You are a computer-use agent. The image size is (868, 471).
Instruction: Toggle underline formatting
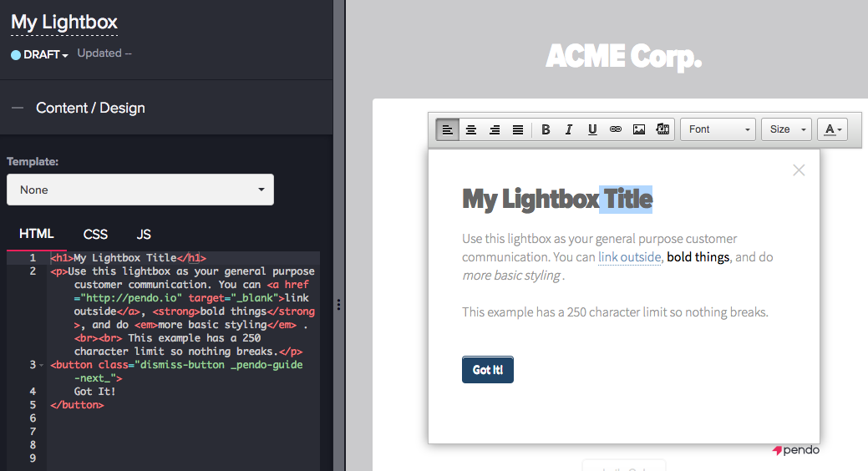pos(592,129)
